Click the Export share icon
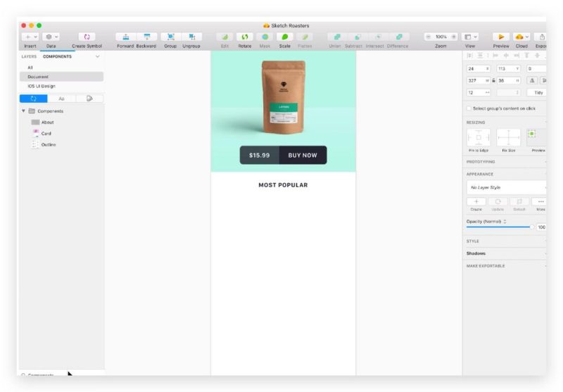563x392 pixels. 542,37
